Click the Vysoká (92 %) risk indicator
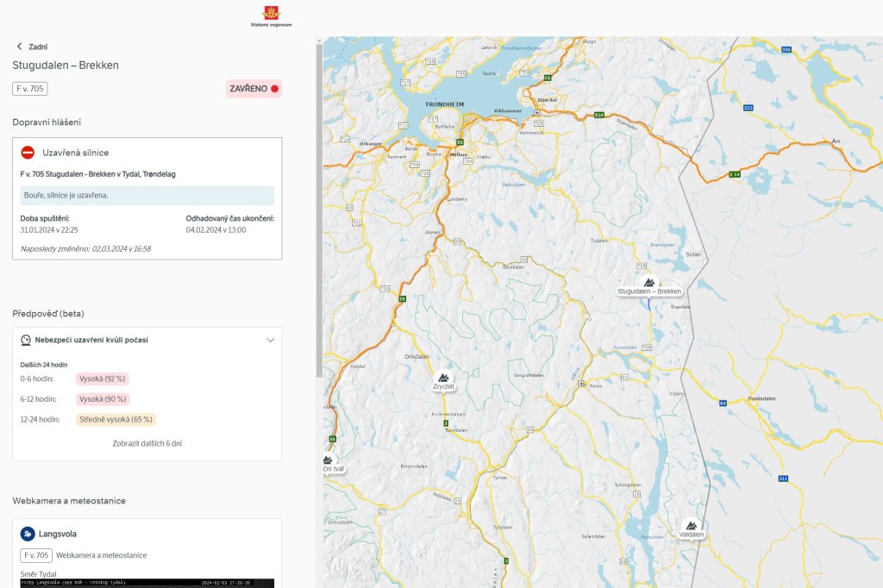Image resolution: width=883 pixels, height=588 pixels. coord(103,378)
